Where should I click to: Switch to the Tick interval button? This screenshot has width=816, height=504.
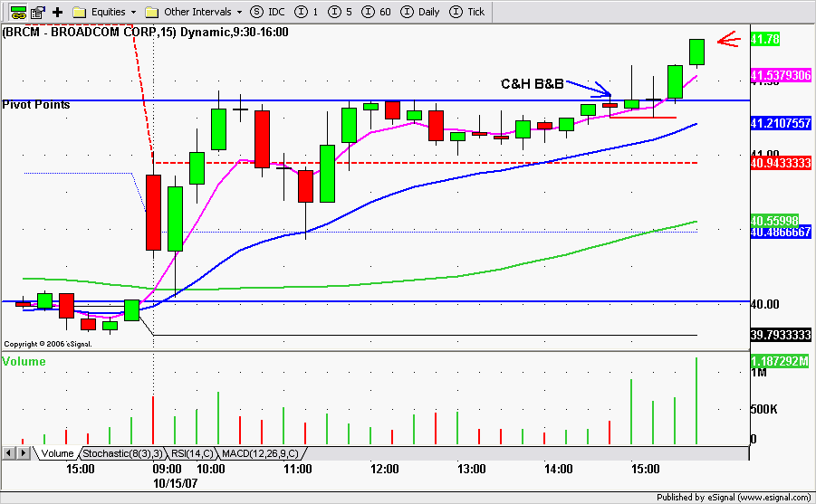tap(466, 12)
